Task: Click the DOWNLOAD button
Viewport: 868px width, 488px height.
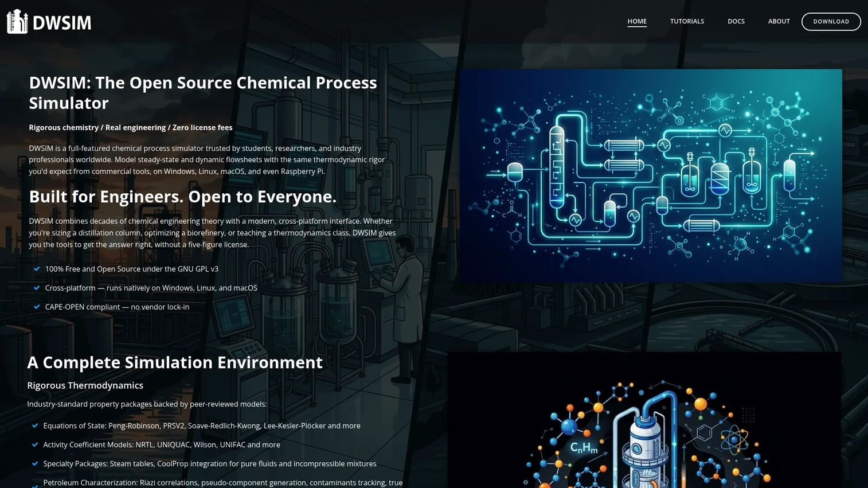Action: pos(831,21)
